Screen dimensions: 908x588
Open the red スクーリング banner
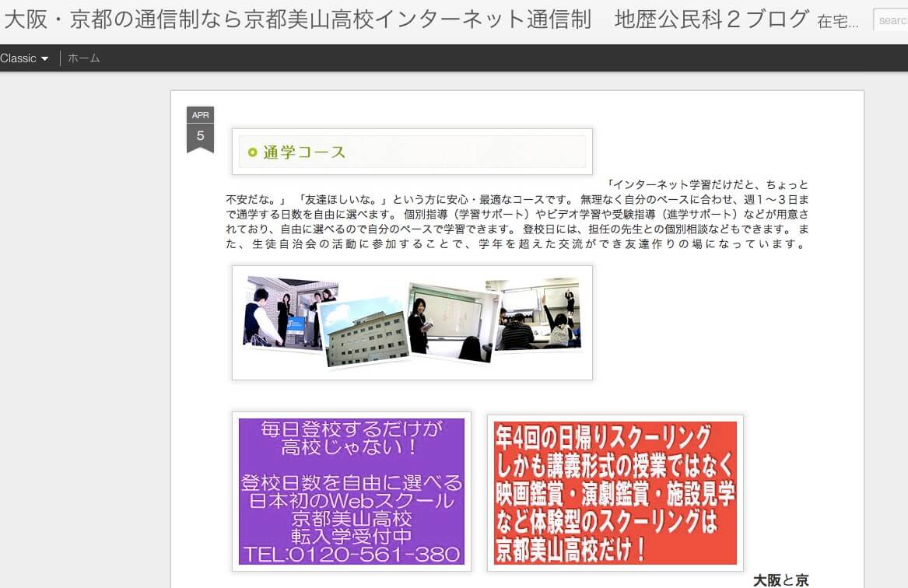(615, 492)
